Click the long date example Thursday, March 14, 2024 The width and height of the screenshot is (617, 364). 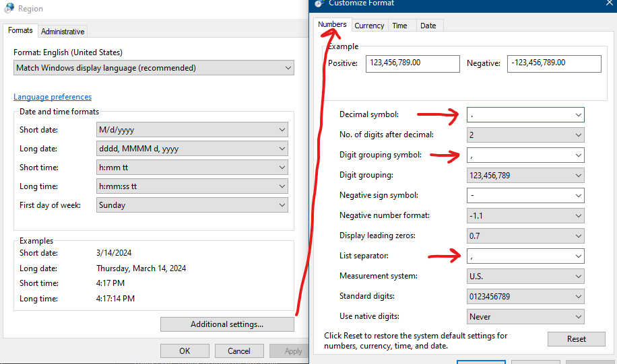[141, 268]
